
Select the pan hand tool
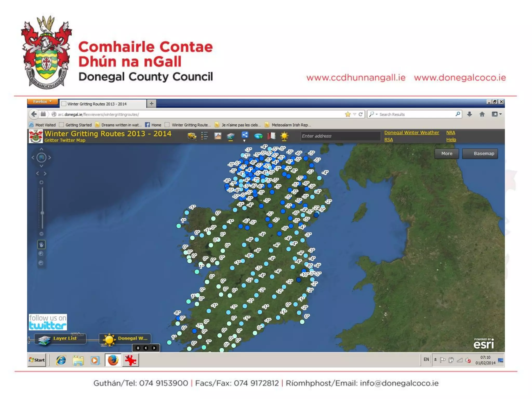pyautogui.click(x=41, y=244)
